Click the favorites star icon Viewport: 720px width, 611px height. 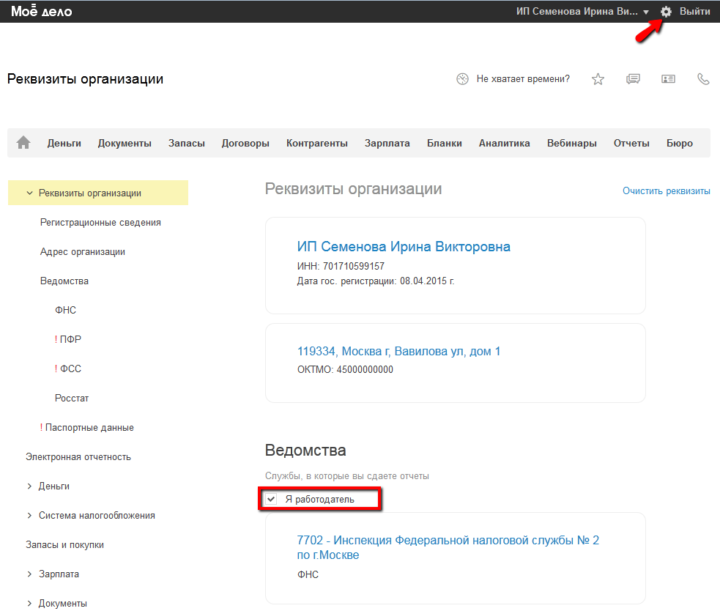(598, 79)
